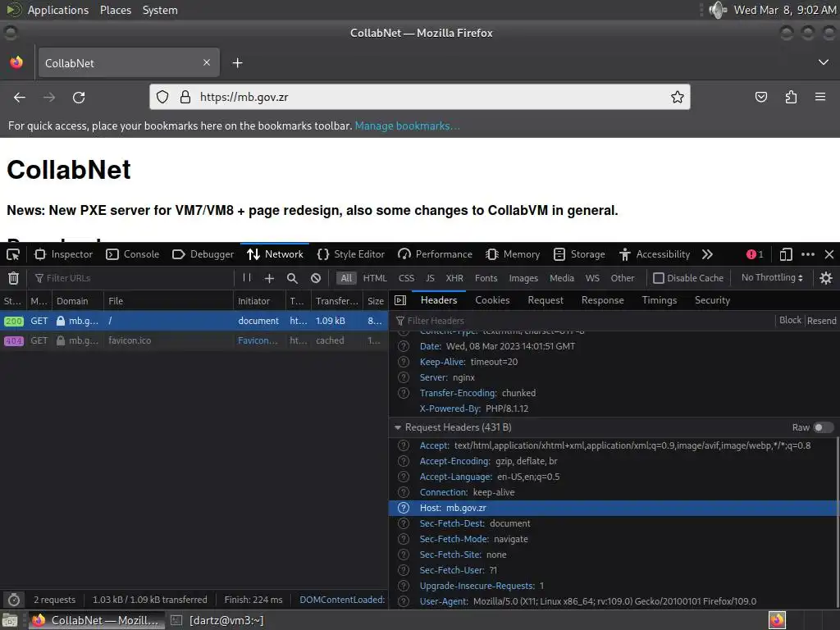Toggle the network details sidebar pane icon
The image size is (840, 630).
click(x=400, y=300)
